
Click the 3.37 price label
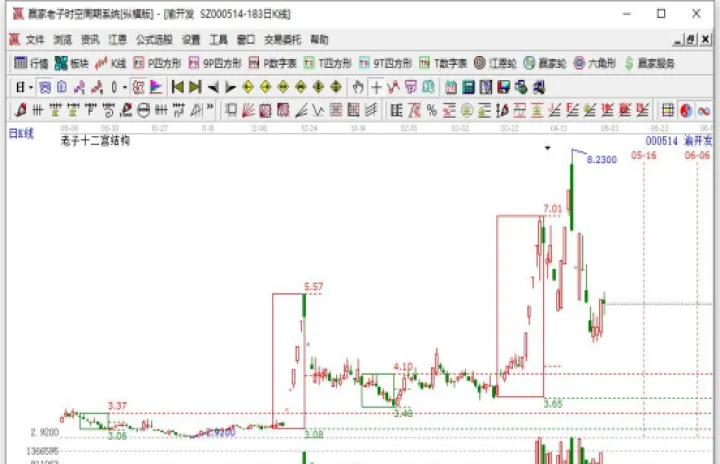117,406
